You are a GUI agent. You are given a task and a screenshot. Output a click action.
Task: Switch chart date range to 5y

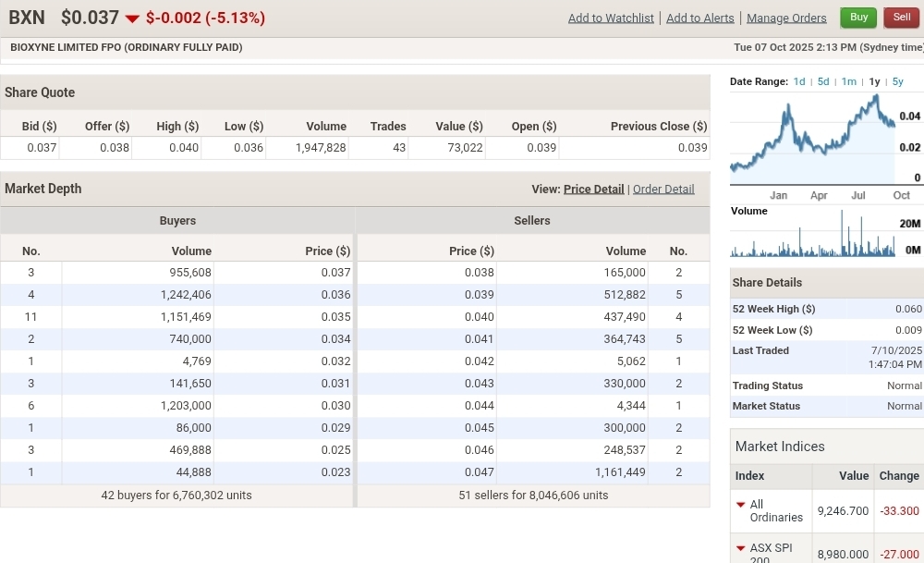point(898,81)
